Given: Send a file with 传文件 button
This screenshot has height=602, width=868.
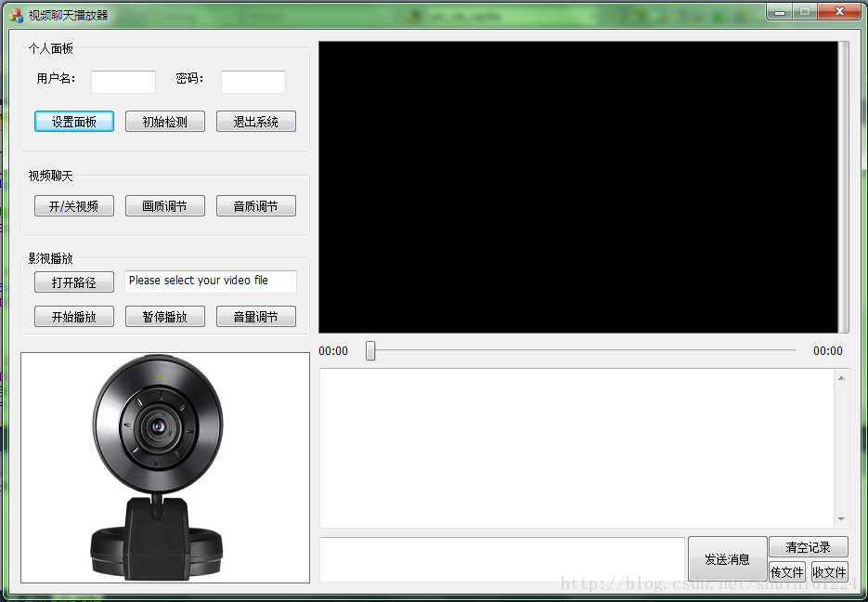Looking at the screenshot, I should (x=787, y=571).
